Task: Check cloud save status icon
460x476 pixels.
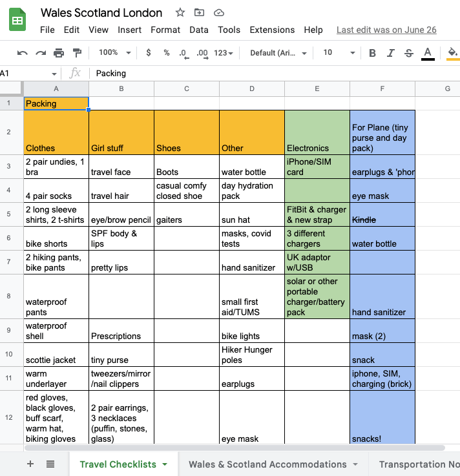Action: [x=218, y=13]
